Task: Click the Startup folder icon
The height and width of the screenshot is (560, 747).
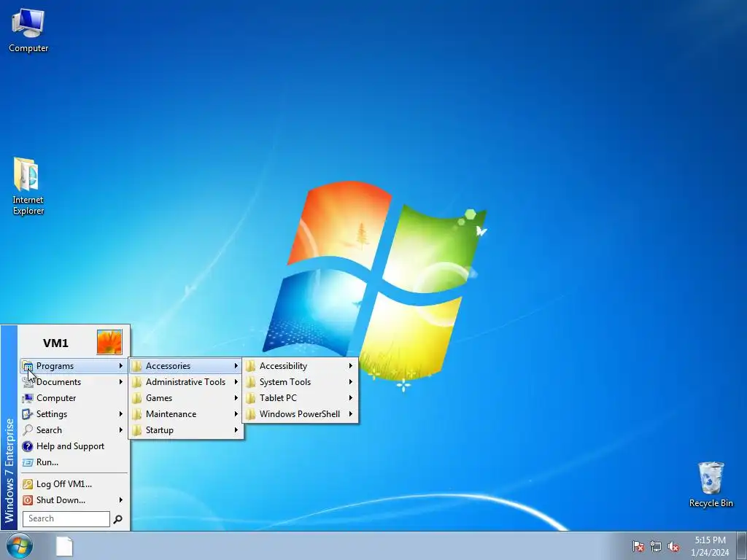Action: (x=137, y=430)
